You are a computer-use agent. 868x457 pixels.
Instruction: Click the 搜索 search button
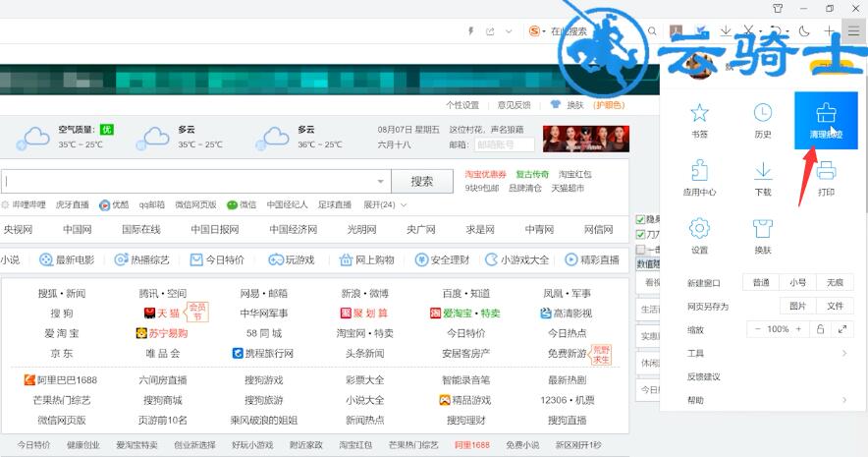click(x=422, y=181)
